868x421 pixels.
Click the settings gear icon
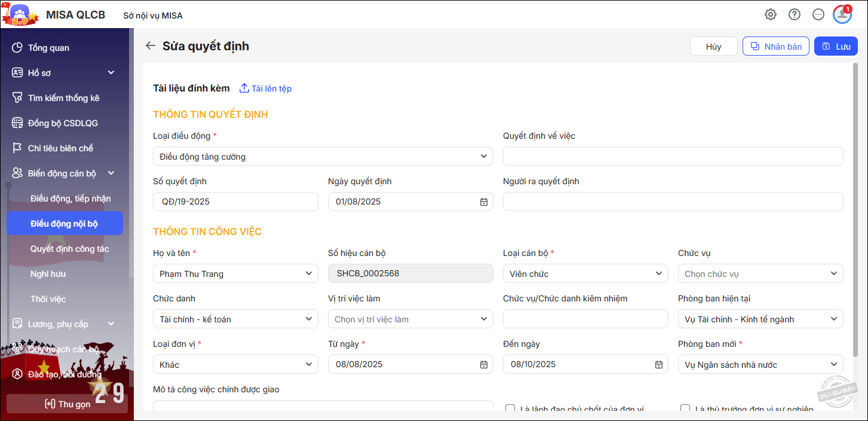(x=771, y=15)
